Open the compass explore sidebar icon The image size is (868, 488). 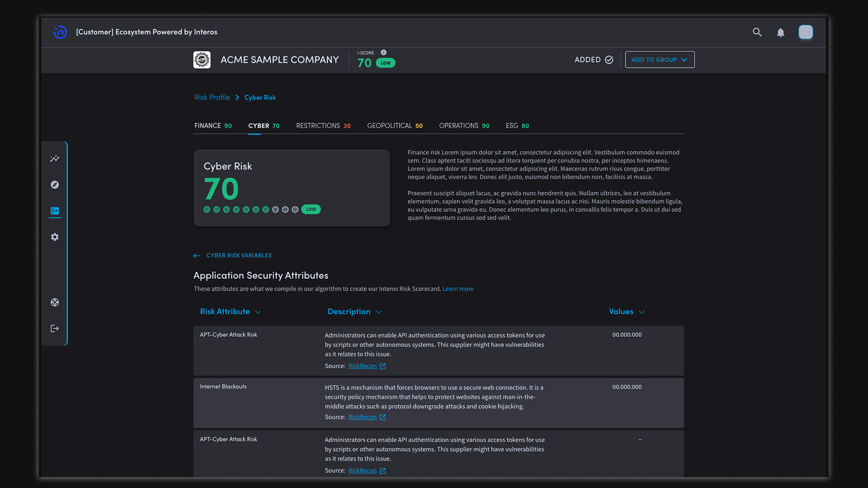tap(55, 184)
